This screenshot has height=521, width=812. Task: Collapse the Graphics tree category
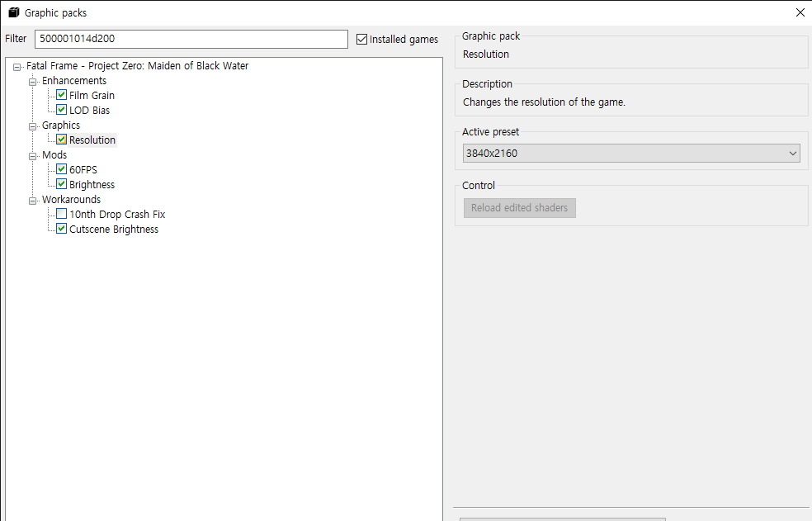(x=33, y=126)
